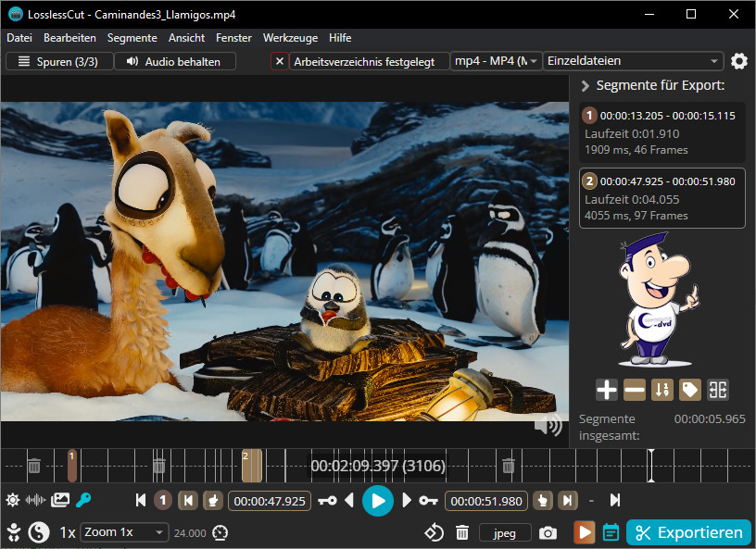Click the rotation preview icon
Viewport: 756px width, 549px height.
tap(435, 532)
